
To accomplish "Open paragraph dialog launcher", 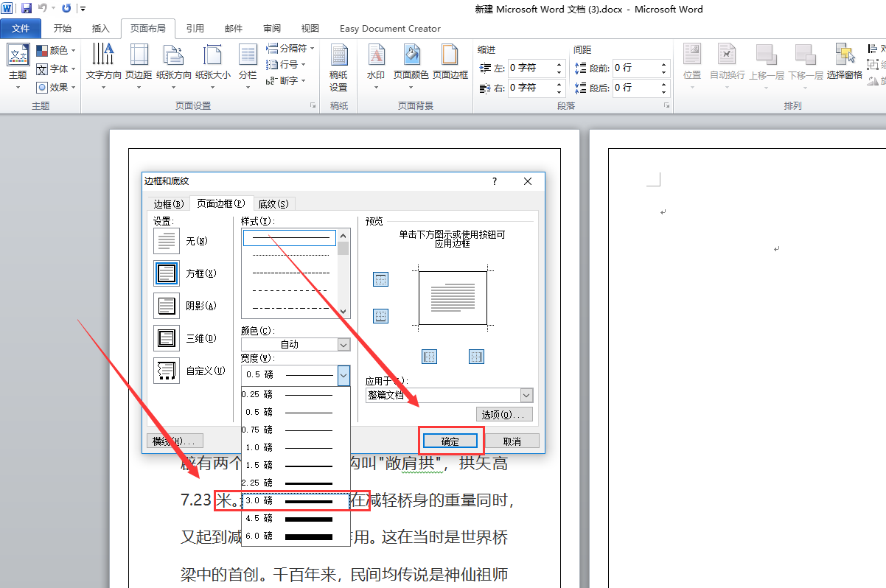I will pyautogui.click(x=666, y=106).
